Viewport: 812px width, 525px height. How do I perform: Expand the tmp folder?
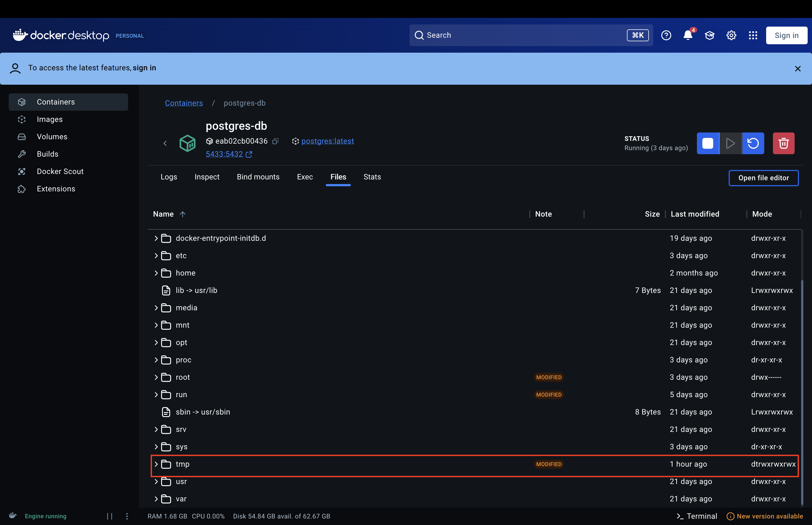[156, 464]
